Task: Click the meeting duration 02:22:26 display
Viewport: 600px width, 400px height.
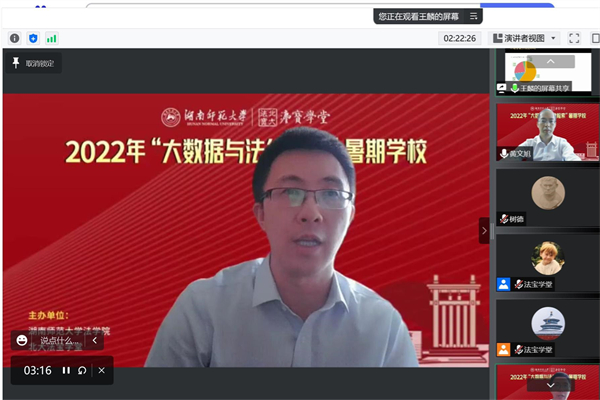Action: tap(460, 38)
